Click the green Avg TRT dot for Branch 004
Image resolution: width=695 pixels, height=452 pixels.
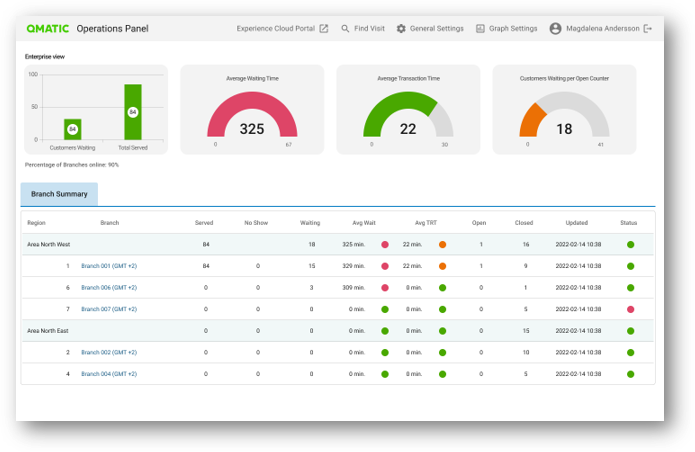[442, 374]
